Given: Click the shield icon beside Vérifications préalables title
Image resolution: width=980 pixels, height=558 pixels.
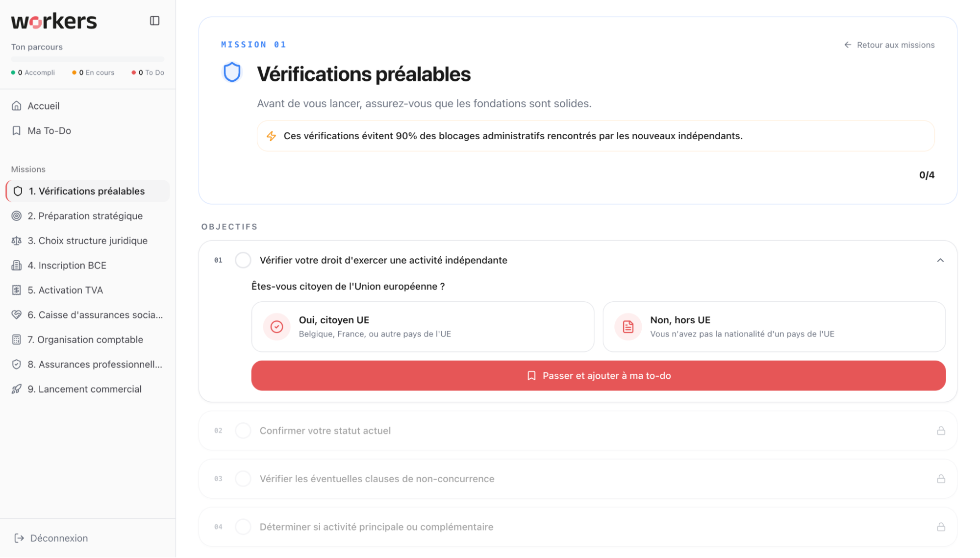Looking at the screenshot, I should [232, 73].
